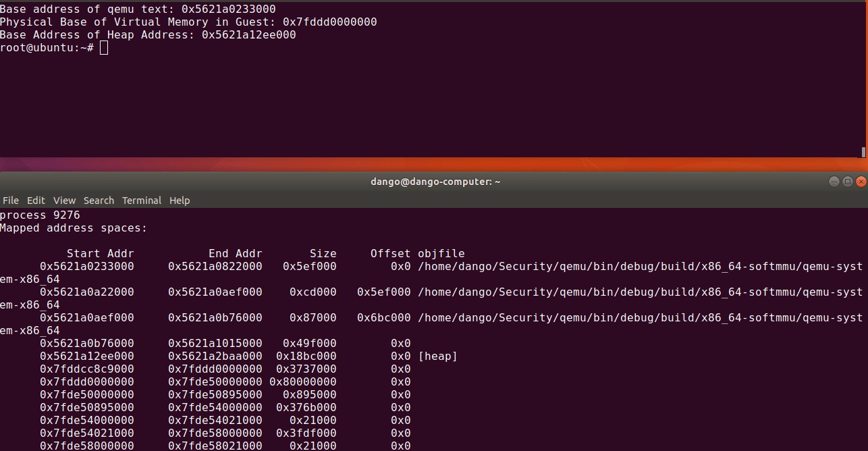Click the 'Start Addr' column header
Screen dimensions: 868x451
click(x=100, y=254)
